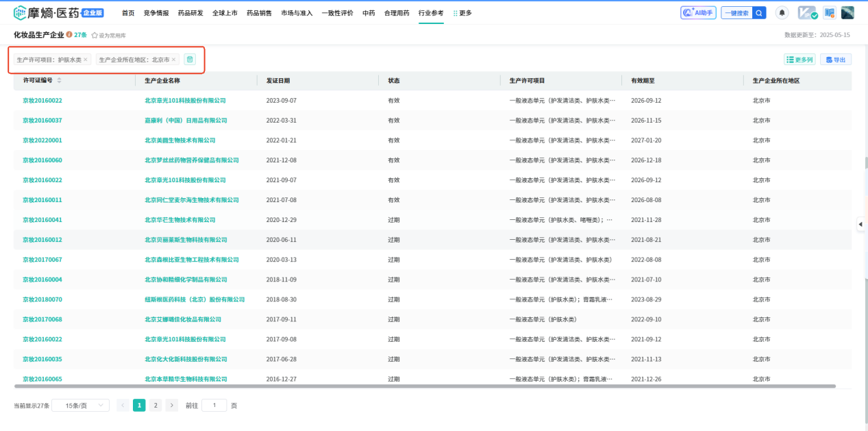Screen dimensions: 868x431
Task: Click the VIP badge icon
Action: [x=808, y=13]
